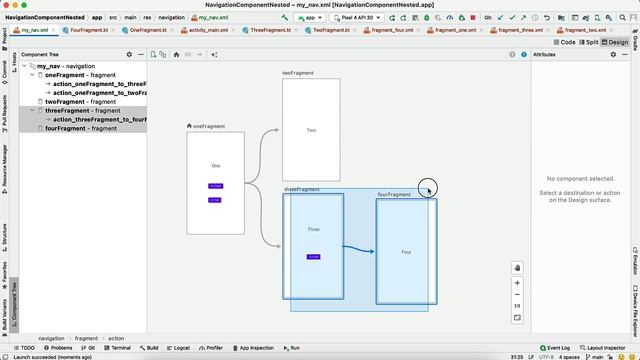Open the App Inspection tool window
The image size is (640, 360).
pos(253,348)
